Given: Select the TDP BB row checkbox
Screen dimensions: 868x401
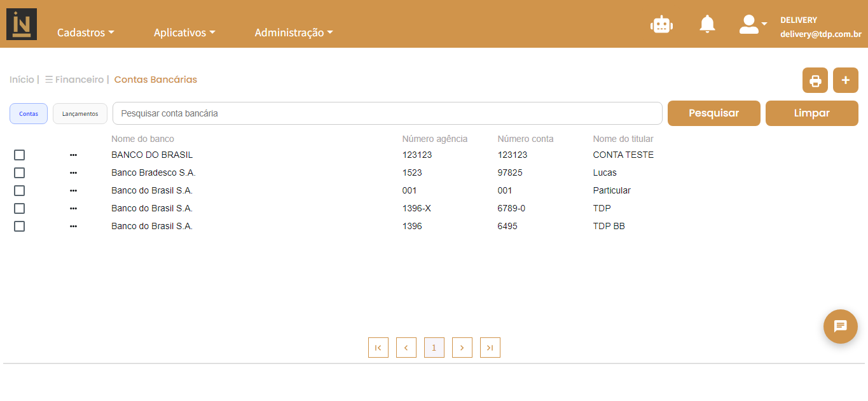Looking at the screenshot, I should [x=20, y=226].
